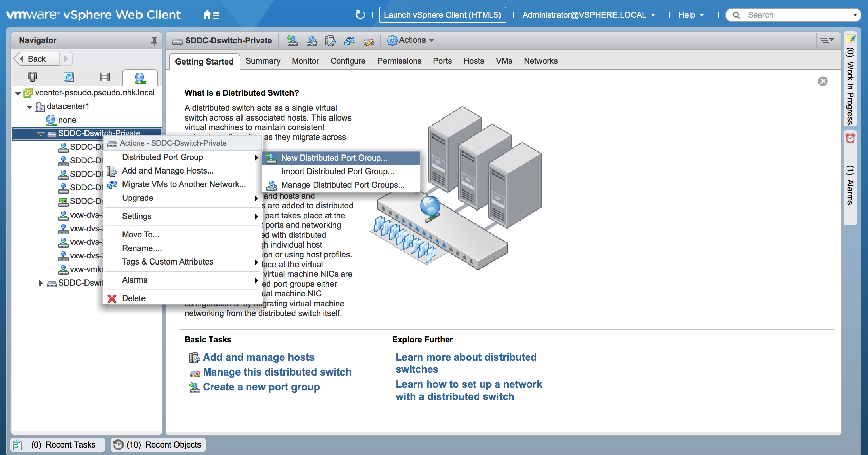The width and height of the screenshot is (868, 455).
Task: Click the Recent Objects clock icon
Action: (x=118, y=444)
